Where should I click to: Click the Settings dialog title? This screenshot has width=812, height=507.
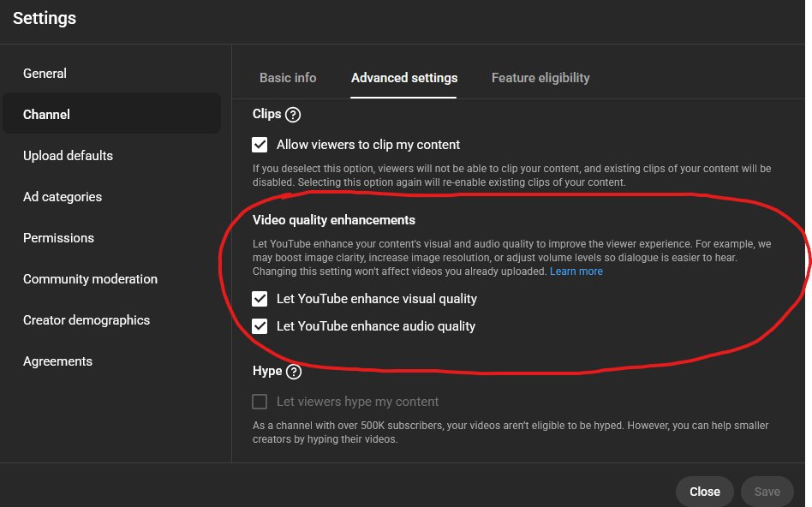click(45, 18)
